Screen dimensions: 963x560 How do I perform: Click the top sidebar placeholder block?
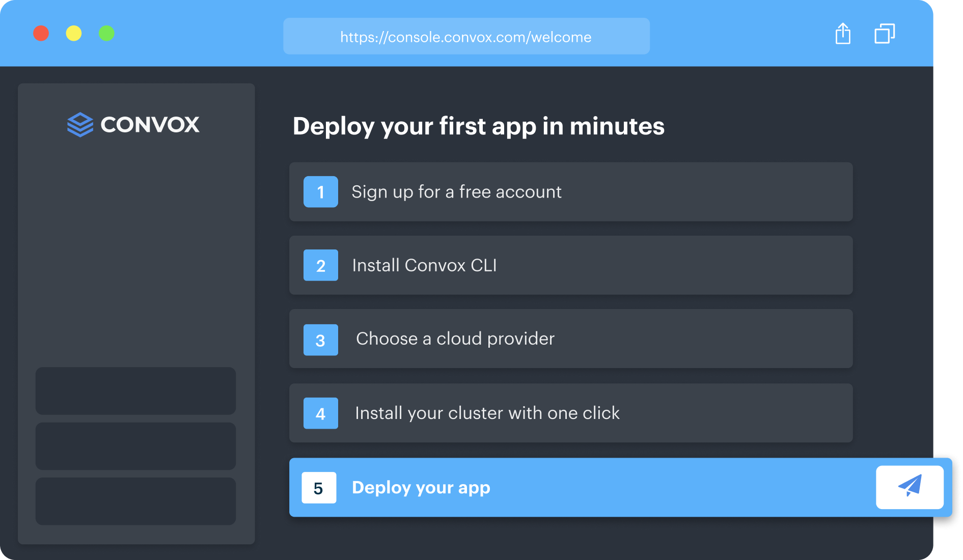[x=135, y=391]
